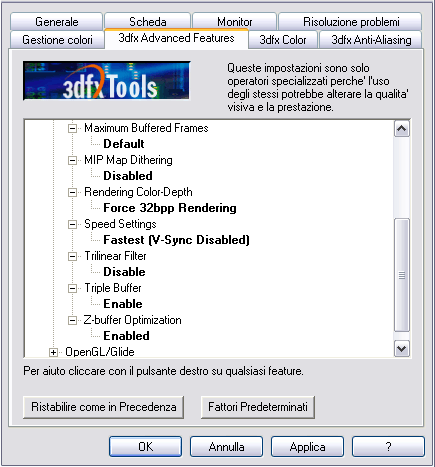Open the 3dfx Anti-Aliasing tab
This screenshot has height=467, width=435.
(x=371, y=40)
